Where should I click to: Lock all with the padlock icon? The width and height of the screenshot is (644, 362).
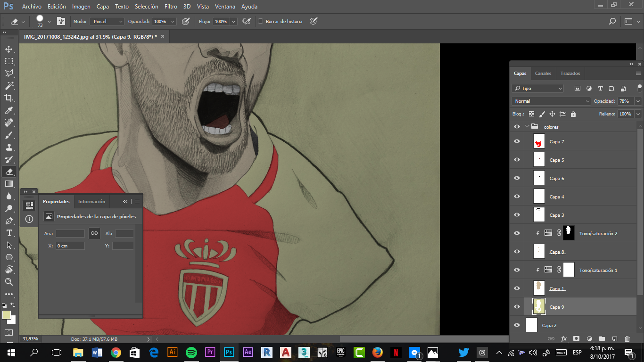573,114
